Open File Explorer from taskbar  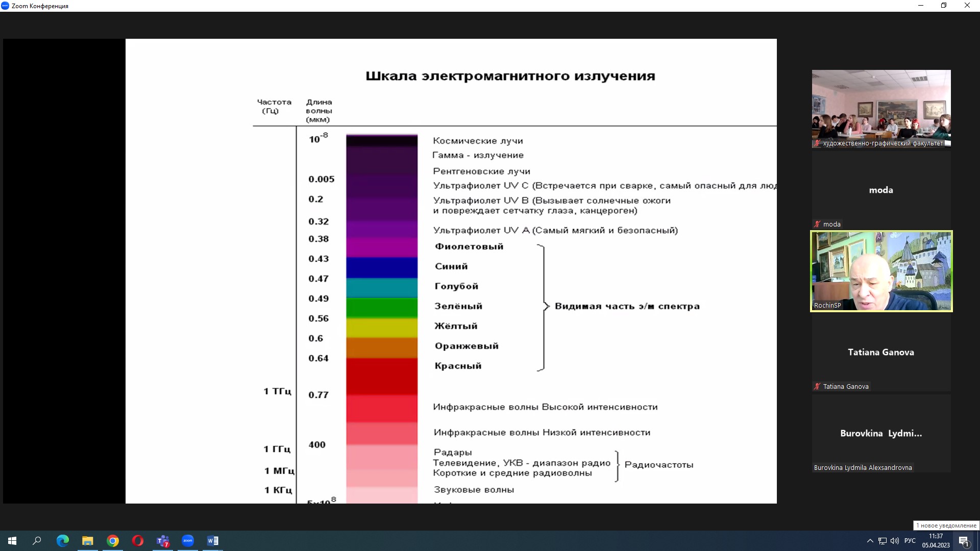pos(88,541)
